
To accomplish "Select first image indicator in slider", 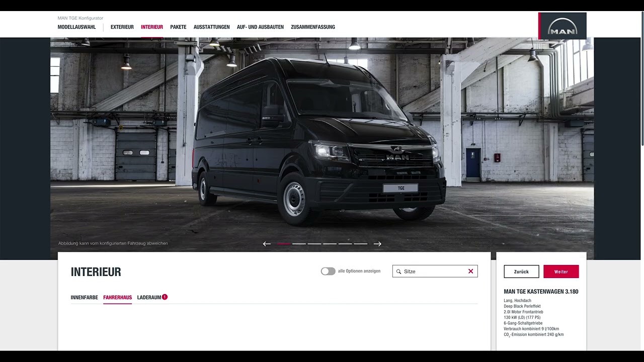I will pyautogui.click(x=283, y=244).
